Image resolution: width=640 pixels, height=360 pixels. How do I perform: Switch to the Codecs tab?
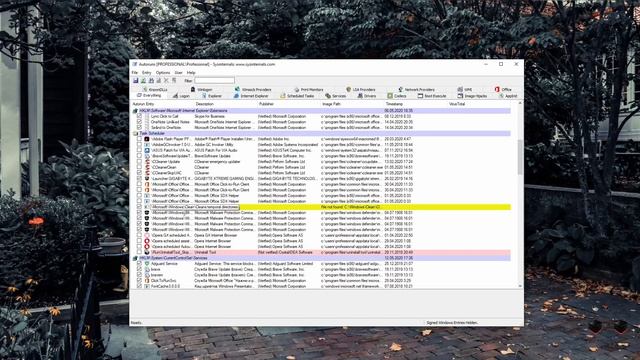(x=397, y=96)
